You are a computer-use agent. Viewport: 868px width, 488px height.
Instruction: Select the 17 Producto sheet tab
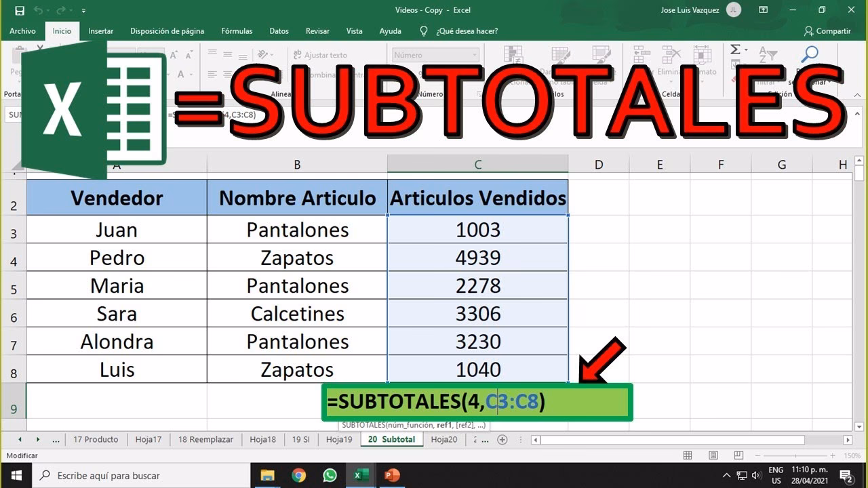click(x=96, y=439)
